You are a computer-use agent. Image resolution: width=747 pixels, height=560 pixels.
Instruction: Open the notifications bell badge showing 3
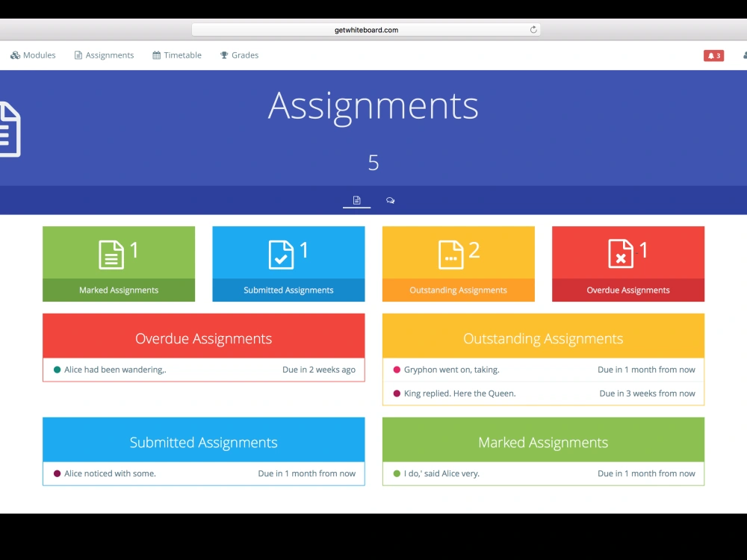point(713,56)
